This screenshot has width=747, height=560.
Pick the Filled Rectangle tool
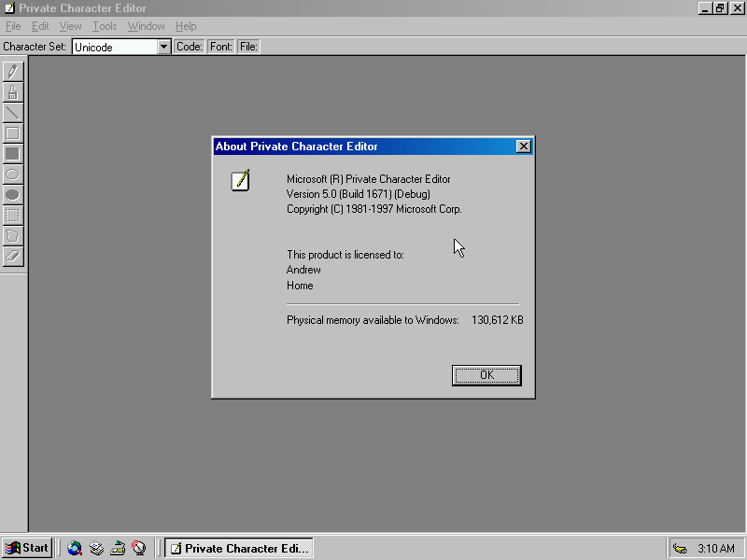click(x=13, y=153)
